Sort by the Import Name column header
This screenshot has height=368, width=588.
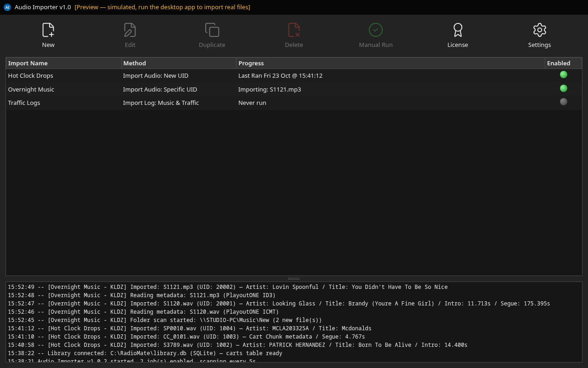click(x=64, y=63)
